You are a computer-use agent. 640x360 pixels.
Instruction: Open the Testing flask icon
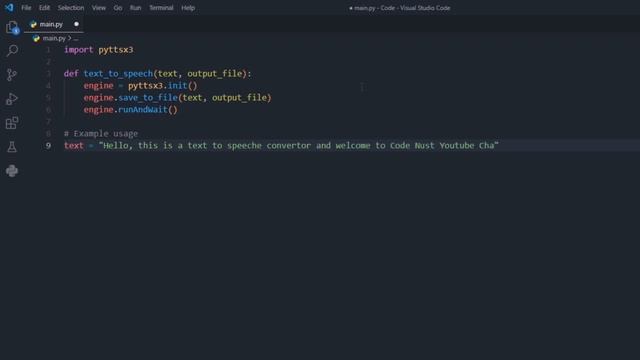tap(12, 147)
